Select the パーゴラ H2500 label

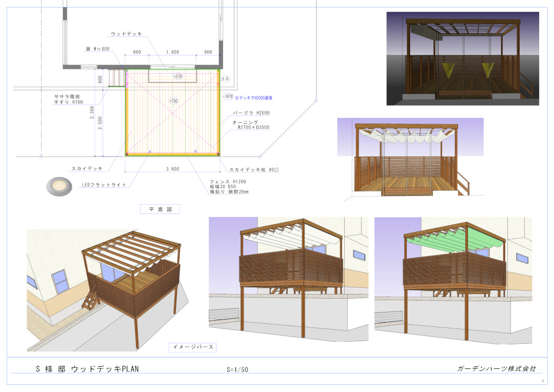click(x=251, y=113)
